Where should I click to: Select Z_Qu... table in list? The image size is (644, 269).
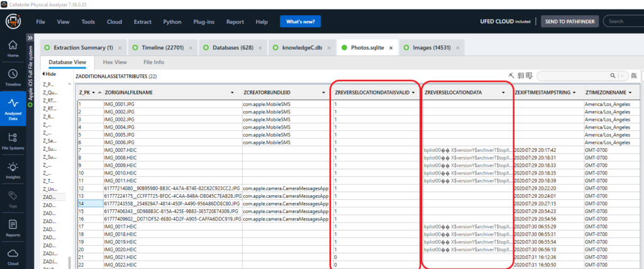pyautogui.click(x=50, y=93)
